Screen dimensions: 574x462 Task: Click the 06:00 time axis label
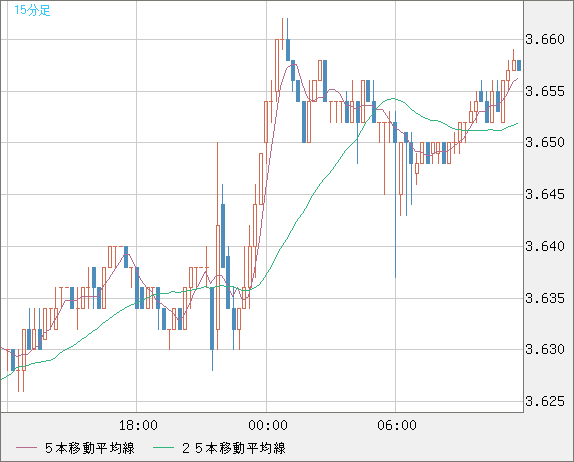point(397,425)
